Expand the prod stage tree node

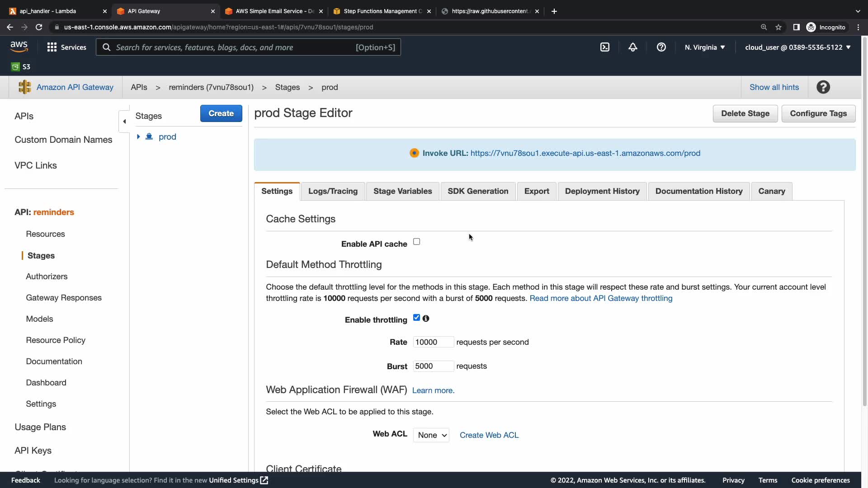coord(138,136)
